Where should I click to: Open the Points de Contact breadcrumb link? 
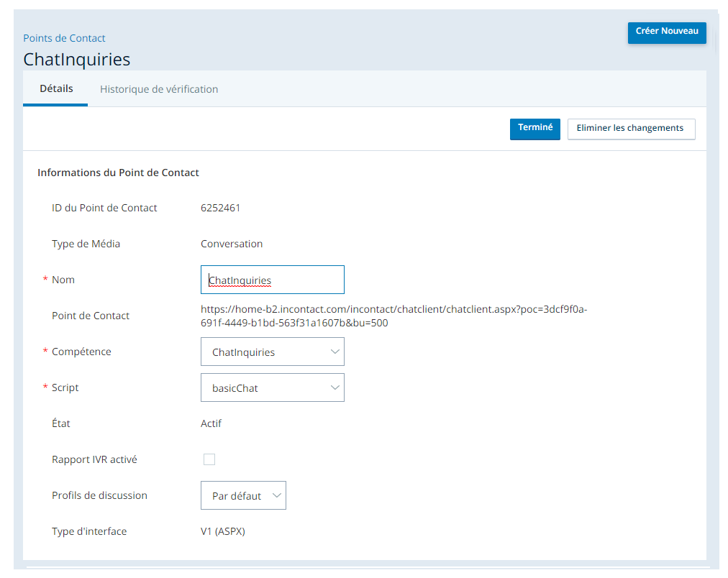64,38
